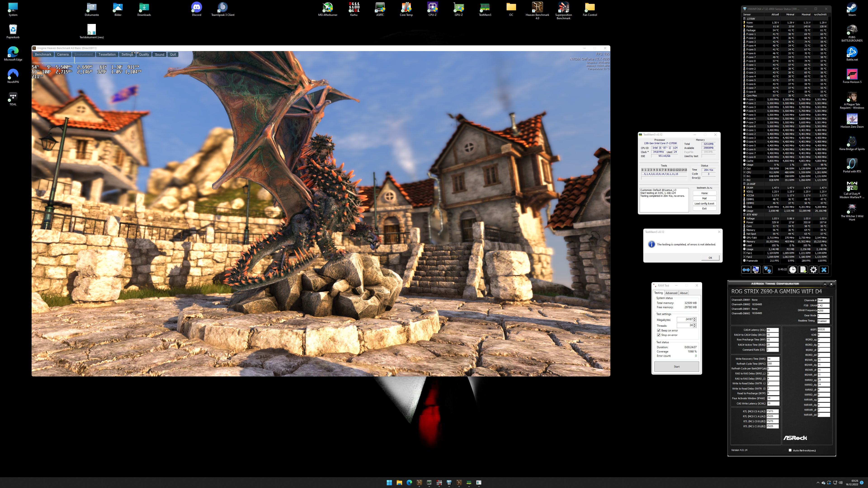Toggle Stop on error checkbox
The image size is (868, 488).
pyautogui.click(x=659, y=335)
